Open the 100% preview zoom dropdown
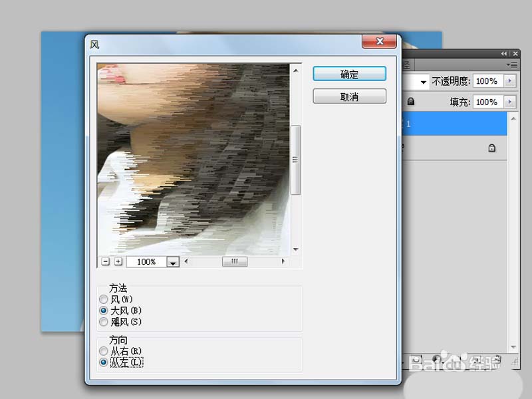Image resolution: width=532 pixels, height=399 pixels. (173, 263)
